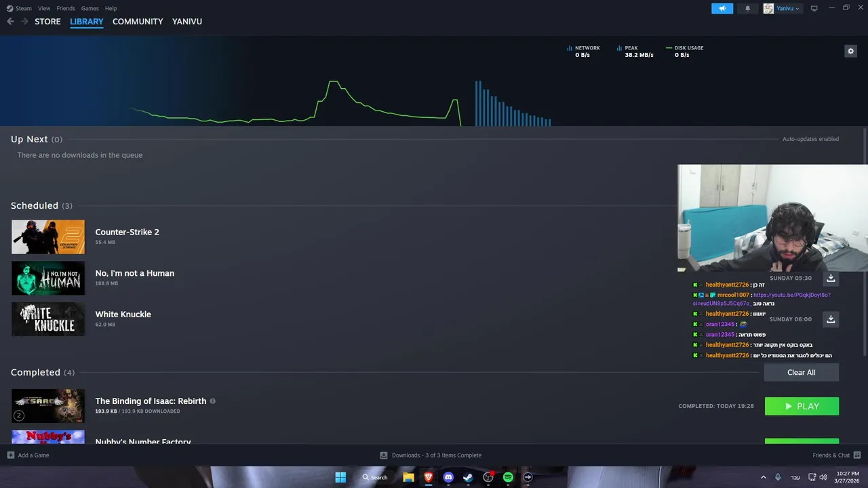Open the notifications bell
Viewport: 868px width, 488px height.
(748, 8)
